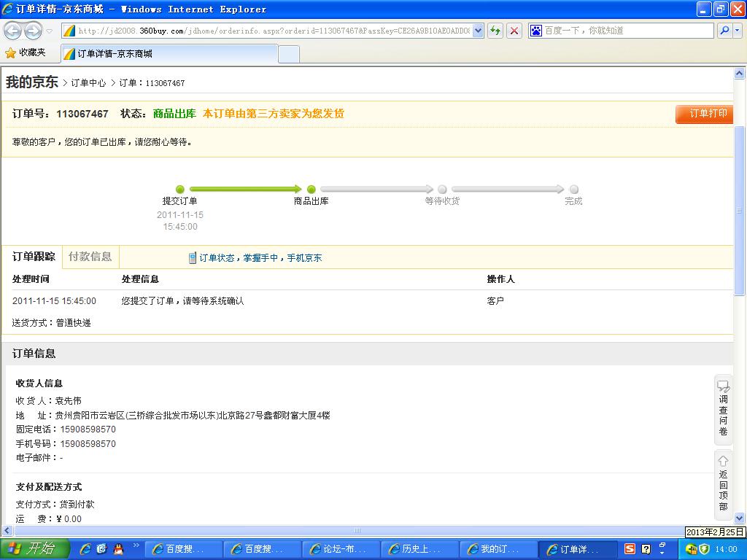The width and height of the screenshot is (747, 560).
Task: Open the 订单状态,掌握手中,手机京东 link
Action: tap(260, 258)
